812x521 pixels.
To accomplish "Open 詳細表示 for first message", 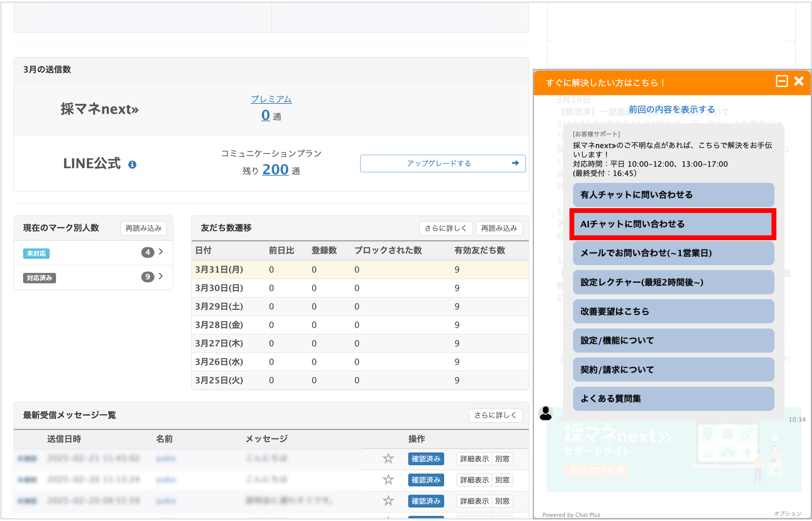I will (474, 459).
